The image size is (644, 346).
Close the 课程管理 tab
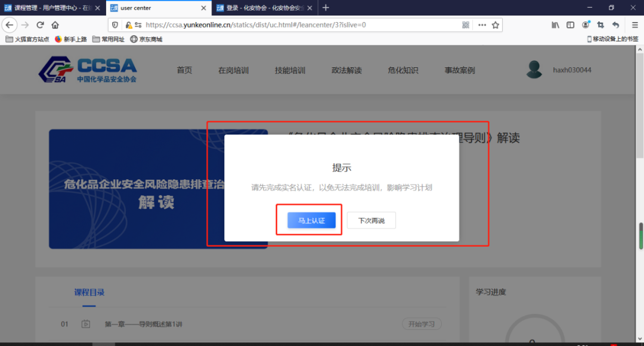pyautogui.click(x=97, y=8)
